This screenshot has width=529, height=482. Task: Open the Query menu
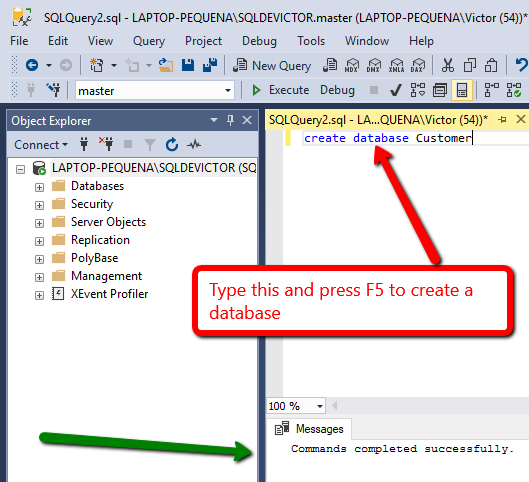point(149,41)
